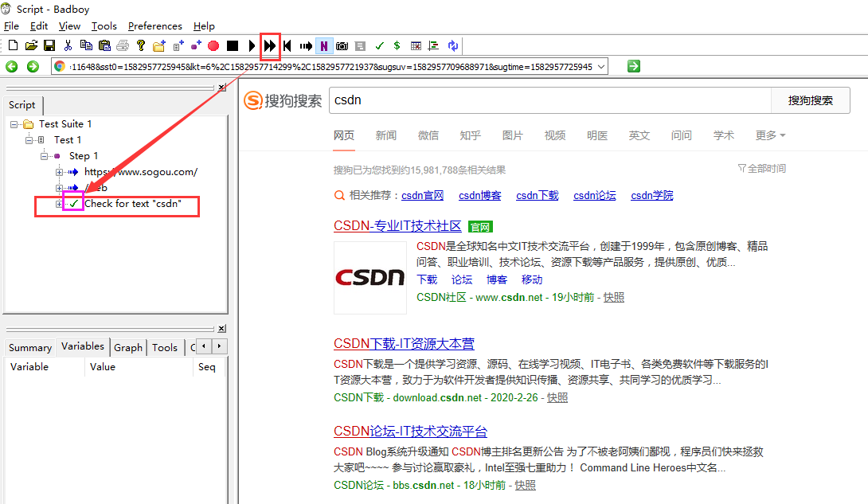Close the lower panel with X
This screenshot has width=868, height=504.
click(221, 329)
